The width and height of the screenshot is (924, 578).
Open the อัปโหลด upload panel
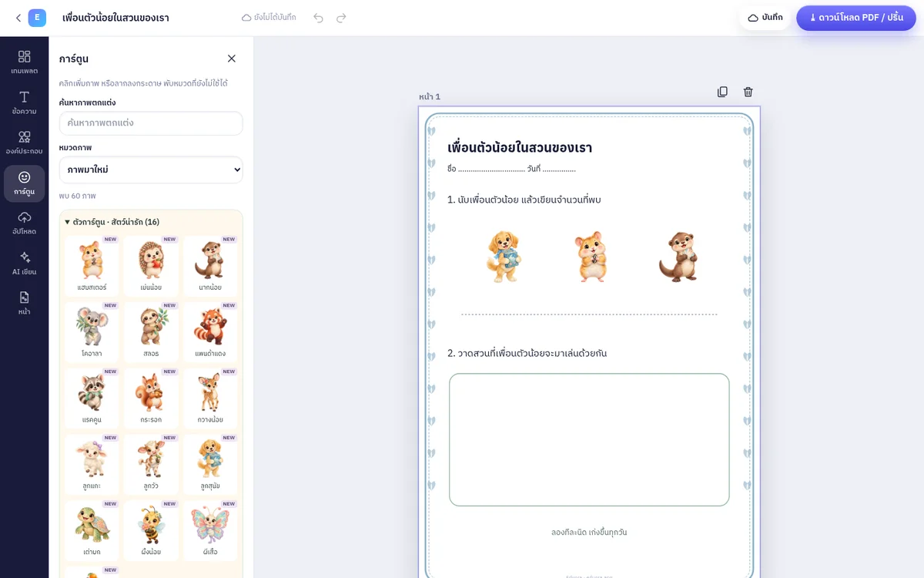[24, 223]
